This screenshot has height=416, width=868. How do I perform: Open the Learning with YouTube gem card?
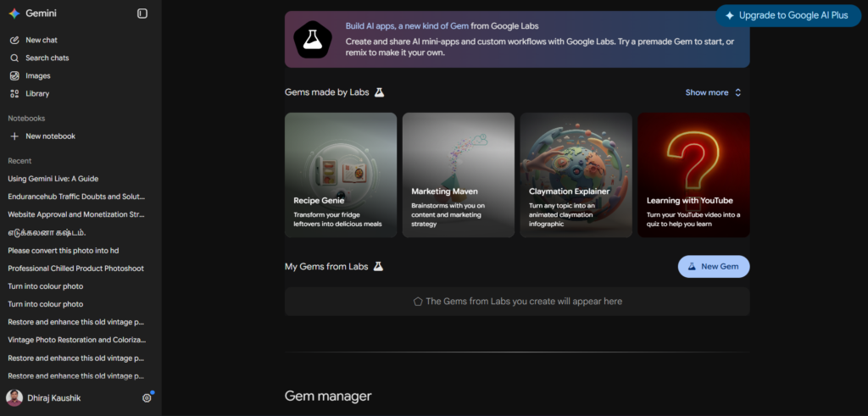click(x=693, y=175)
